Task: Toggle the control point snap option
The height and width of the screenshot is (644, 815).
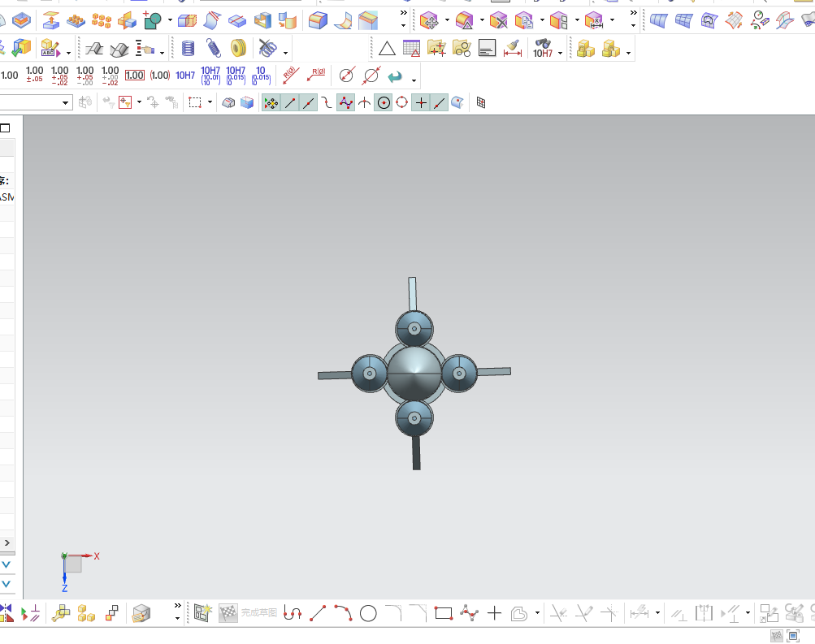Action: point(346,102)
